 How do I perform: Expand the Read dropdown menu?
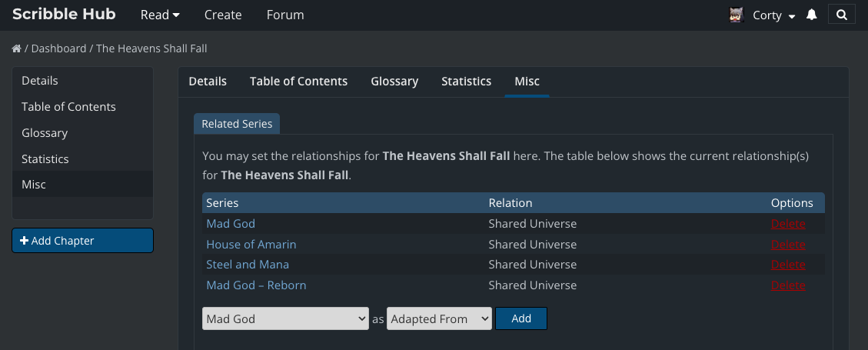click(160, 15)
